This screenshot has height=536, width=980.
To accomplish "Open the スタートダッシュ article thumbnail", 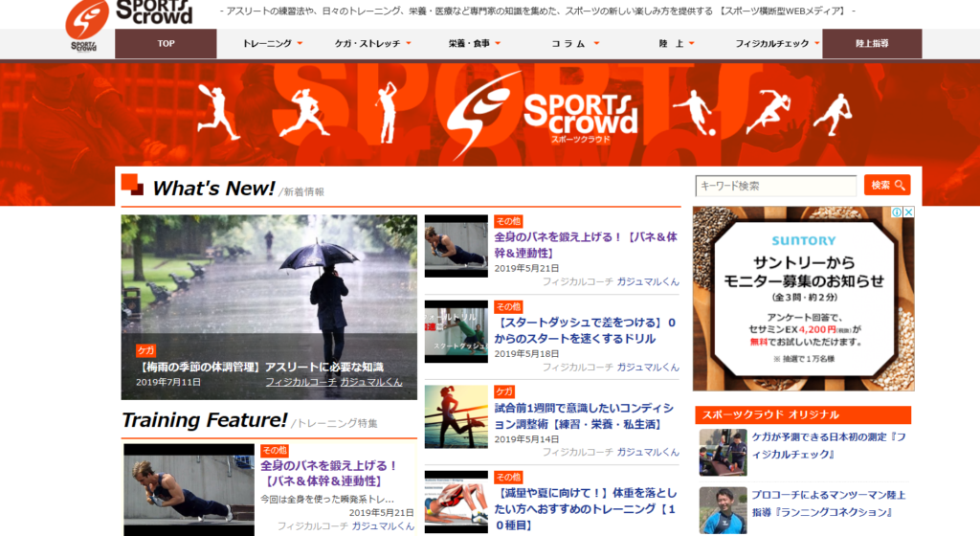I will [x=457, y=332].
